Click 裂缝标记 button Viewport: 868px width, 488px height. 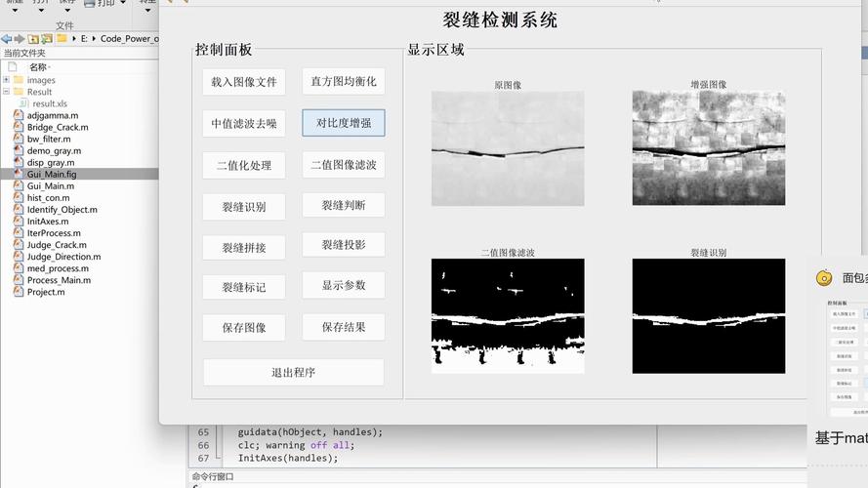pyautogui.click(x=243, y=287)
